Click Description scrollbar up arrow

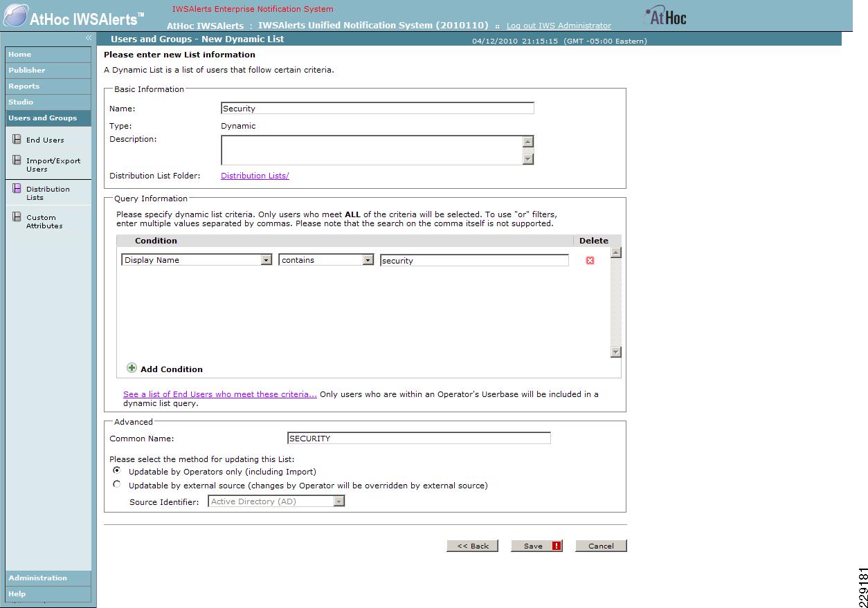(528, 142)
